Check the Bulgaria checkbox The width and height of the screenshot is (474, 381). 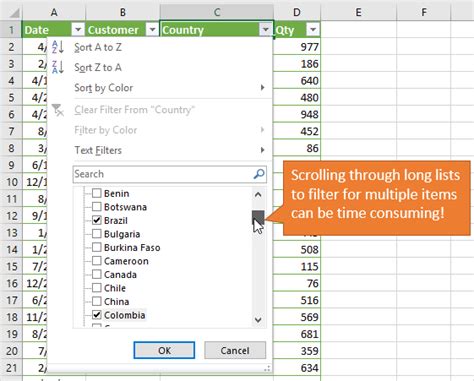tap(97, 234)
